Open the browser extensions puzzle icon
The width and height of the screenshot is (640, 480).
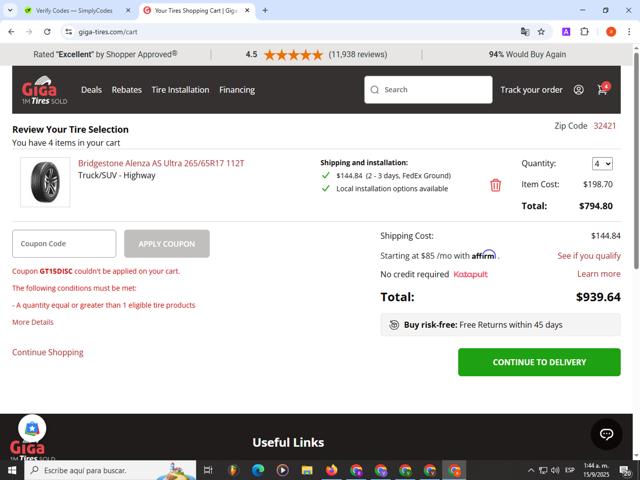pos(584,32)
